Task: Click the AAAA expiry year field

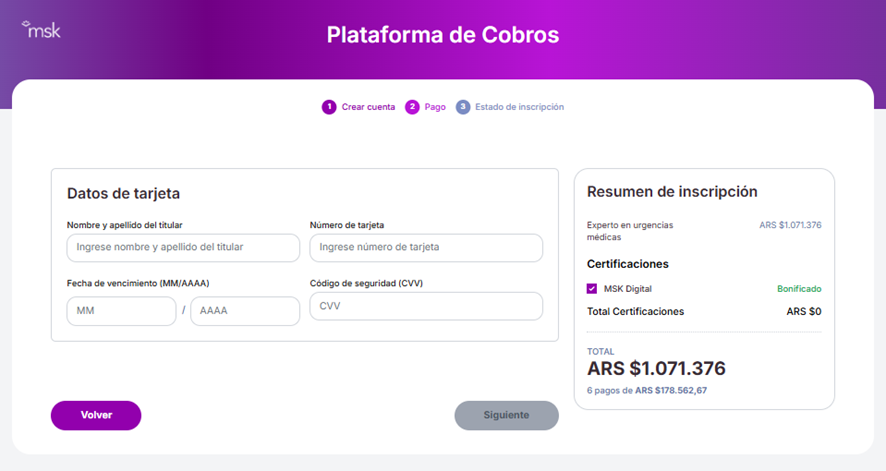Action: (245, 311)
